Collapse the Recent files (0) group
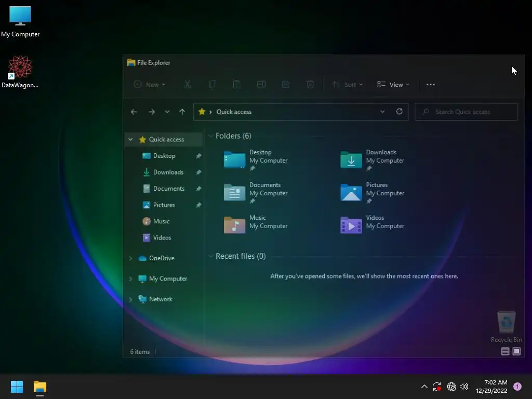Image resolution: width=532 pixels, height=399 pixels. (211, 256)
